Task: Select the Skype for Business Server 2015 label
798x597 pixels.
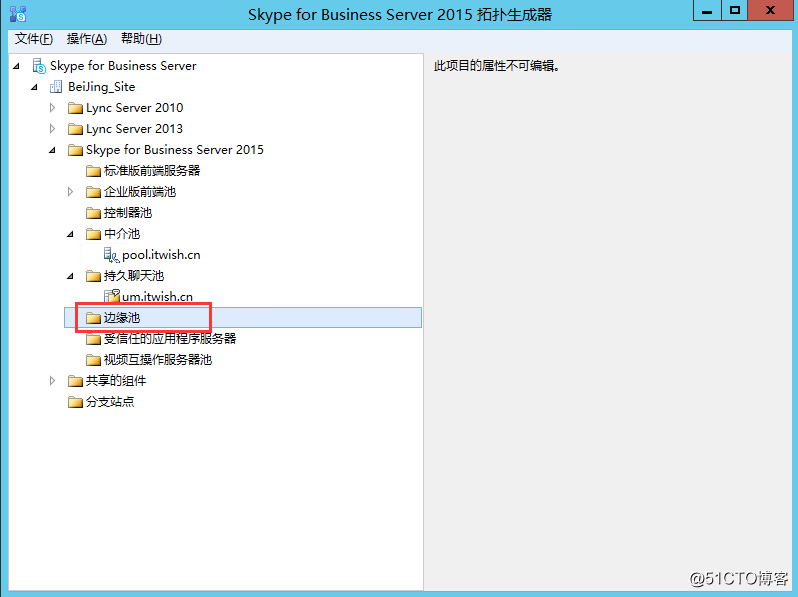Action: (175, 150)
